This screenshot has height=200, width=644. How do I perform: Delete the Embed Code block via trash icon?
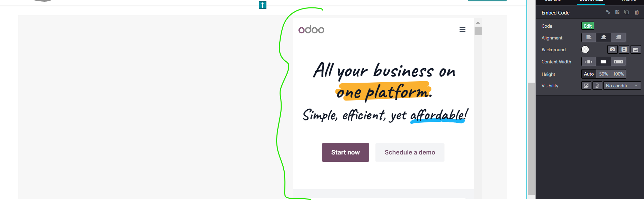637,12
